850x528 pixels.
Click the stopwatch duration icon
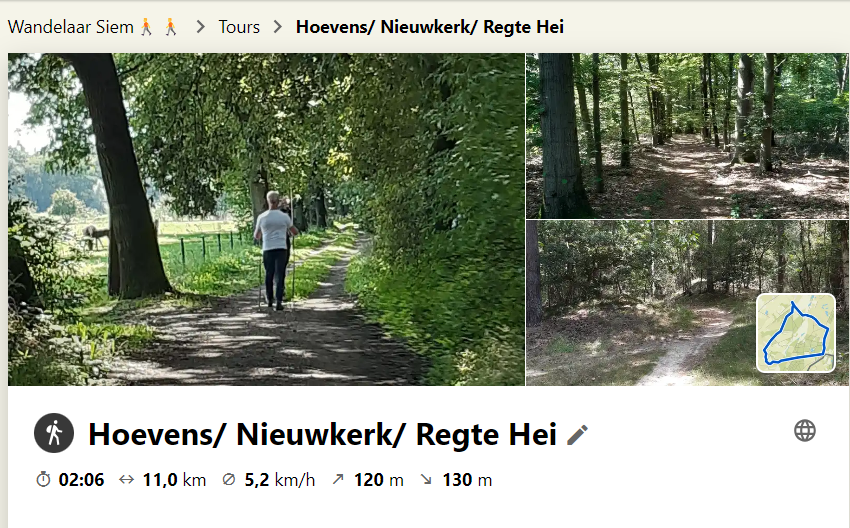click(x=43, y=480)
